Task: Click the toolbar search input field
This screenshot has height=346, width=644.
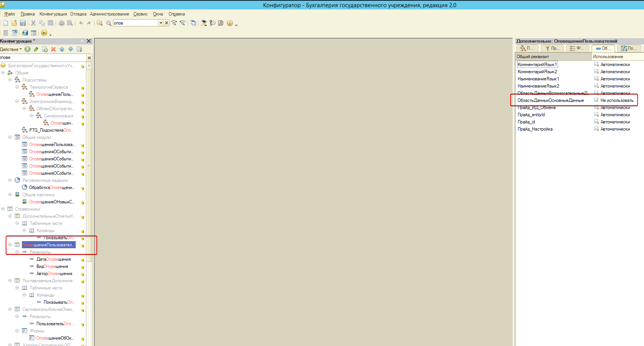Action: (136, 23)
